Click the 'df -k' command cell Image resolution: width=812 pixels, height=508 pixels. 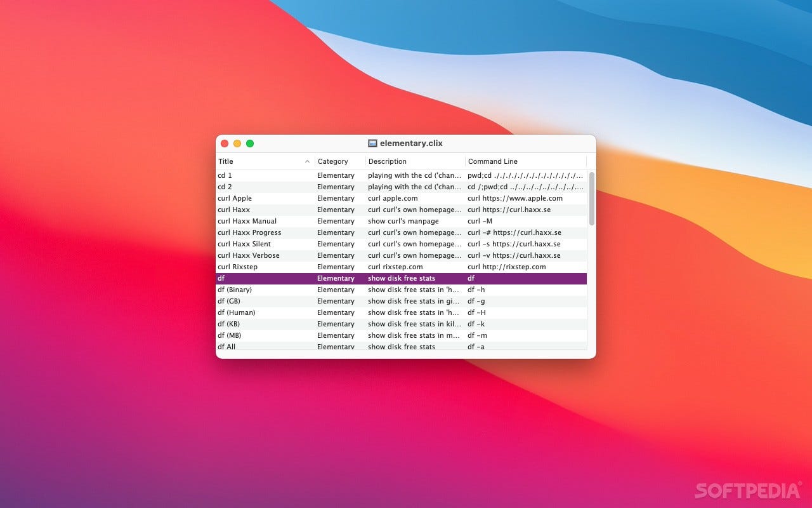click(x=476, y=324)
